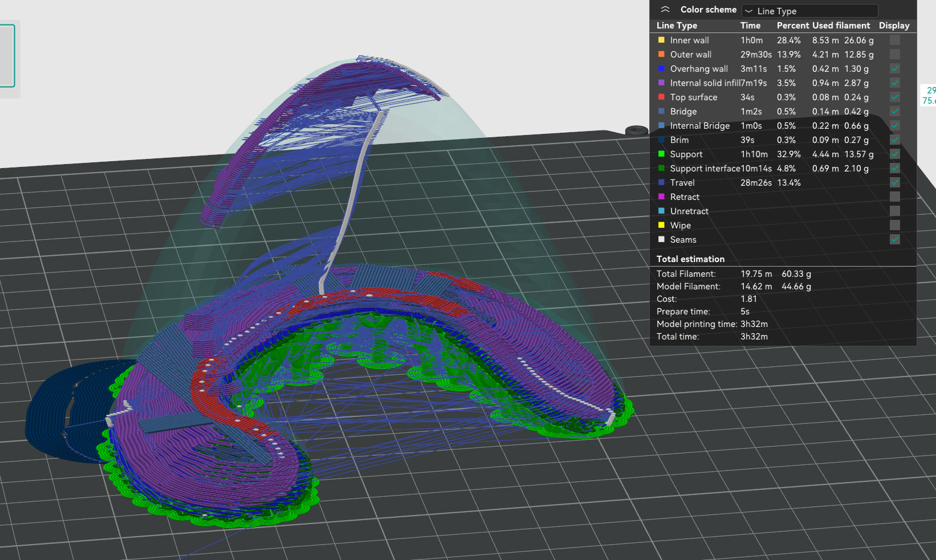This screenshot has height=560, width=936.
Task: Show Outer wall lines in preview
Action: coord(895,55)
